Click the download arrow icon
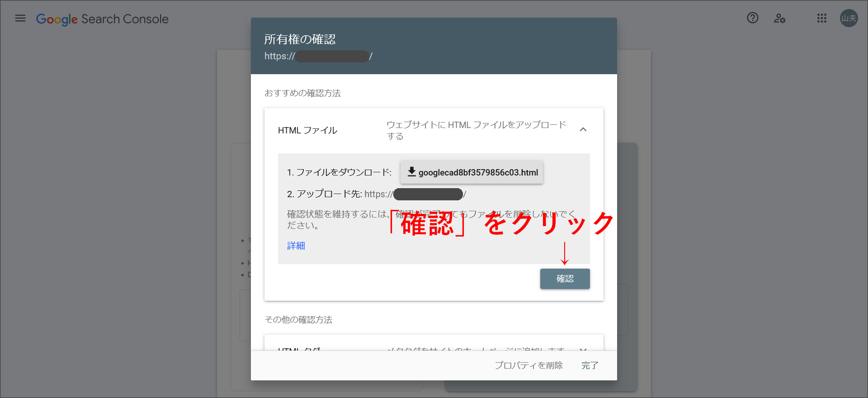Viewport: 868px width, 398px height. 412,172
